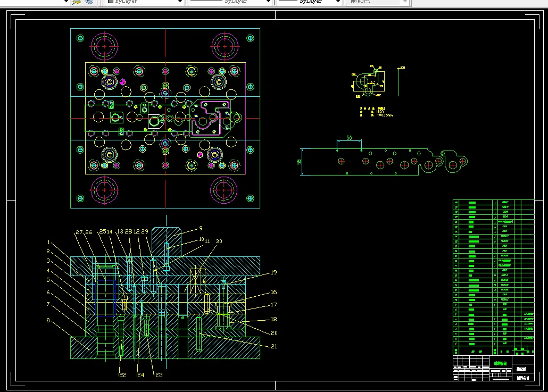Select the magenta punch outline in plan view
Viewport: 548px width, 392px height.
coord(211,118)
